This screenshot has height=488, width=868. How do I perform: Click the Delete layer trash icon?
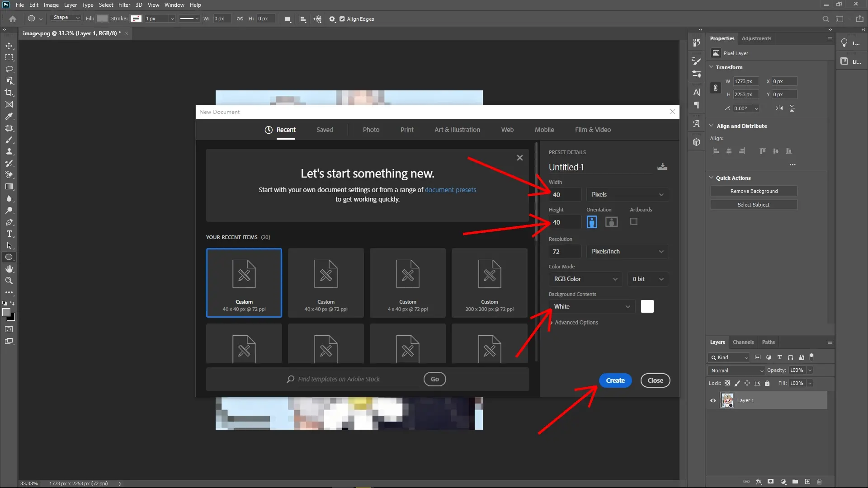[x=819, y=481]
